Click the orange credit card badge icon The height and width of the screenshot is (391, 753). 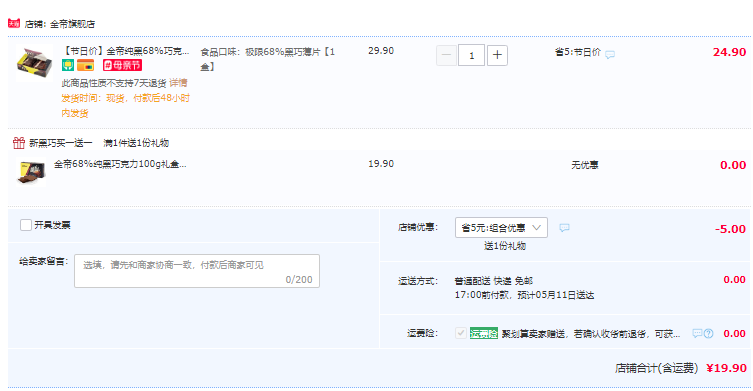tap(85, 65)
